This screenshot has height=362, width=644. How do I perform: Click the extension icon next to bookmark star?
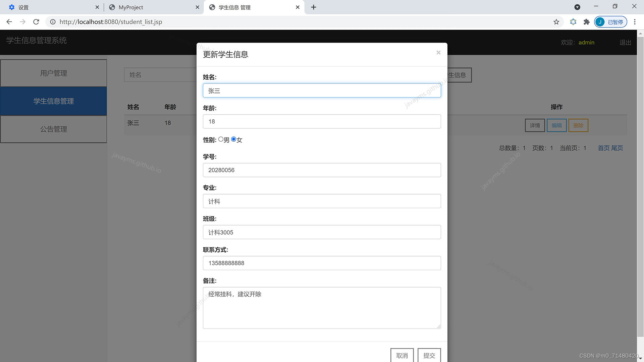coord(573,22)
